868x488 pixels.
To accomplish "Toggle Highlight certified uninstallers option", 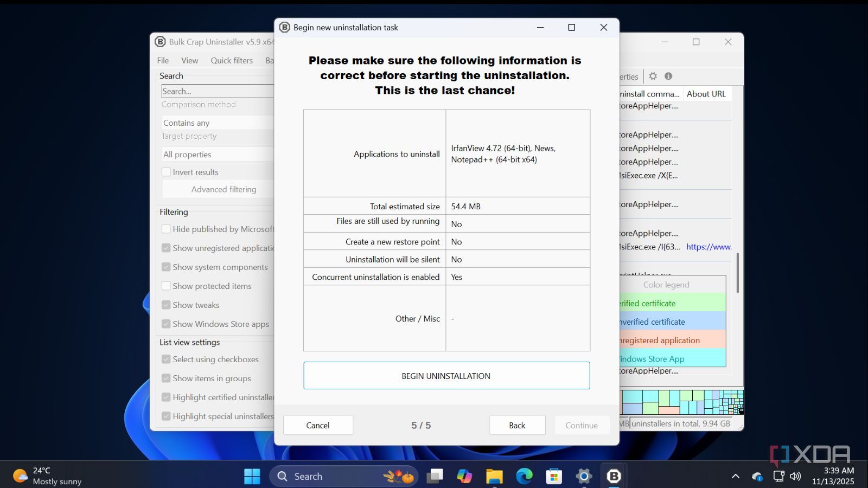I will click(167, 397).
